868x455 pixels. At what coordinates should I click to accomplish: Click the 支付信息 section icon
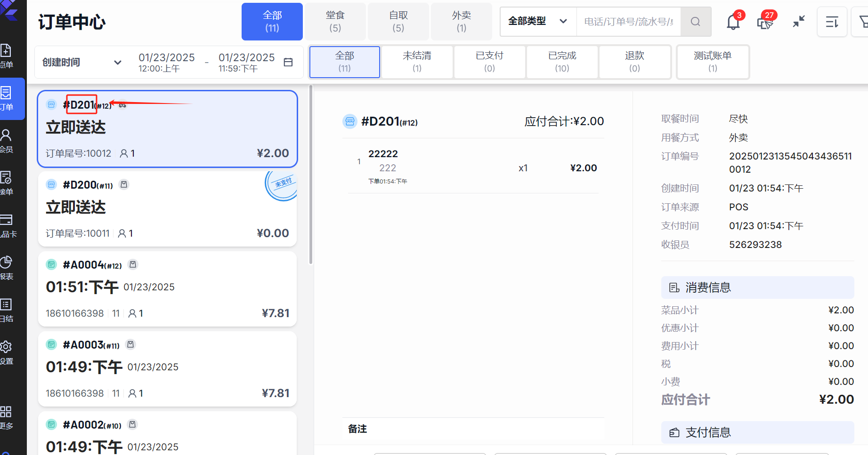point(674,432)
